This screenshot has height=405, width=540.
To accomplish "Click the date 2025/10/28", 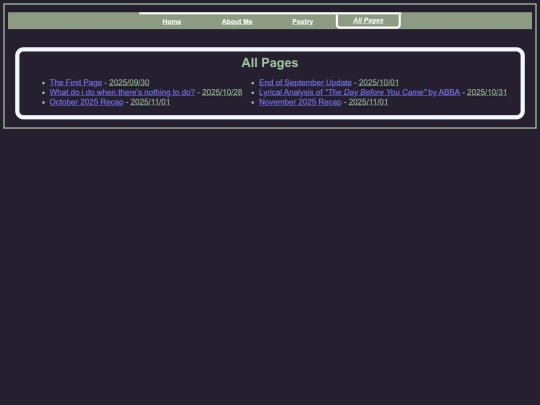I will tap(222, 92).
